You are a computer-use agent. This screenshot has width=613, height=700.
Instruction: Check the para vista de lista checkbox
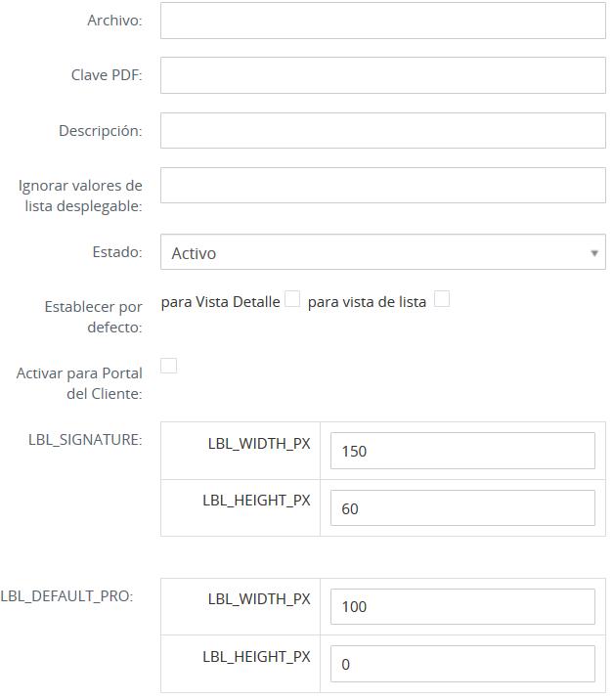(x=442, y=300)
